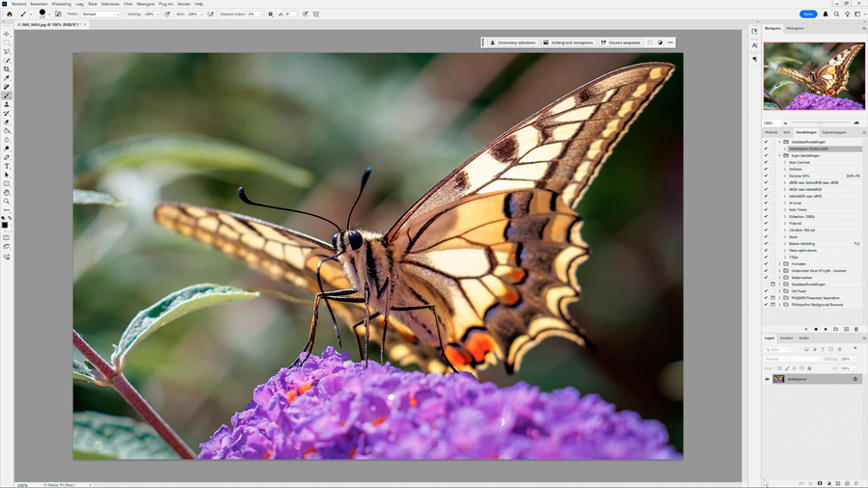Select the Move tool in the toolbar

tap(7, 34)
